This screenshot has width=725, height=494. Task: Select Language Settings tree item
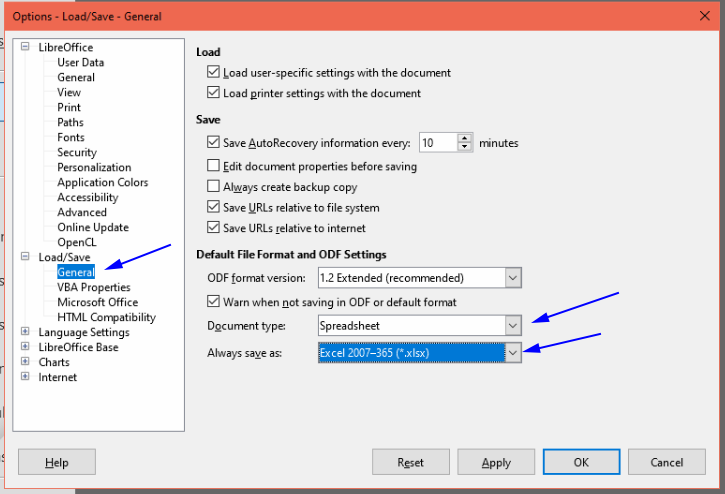point(84,332)
